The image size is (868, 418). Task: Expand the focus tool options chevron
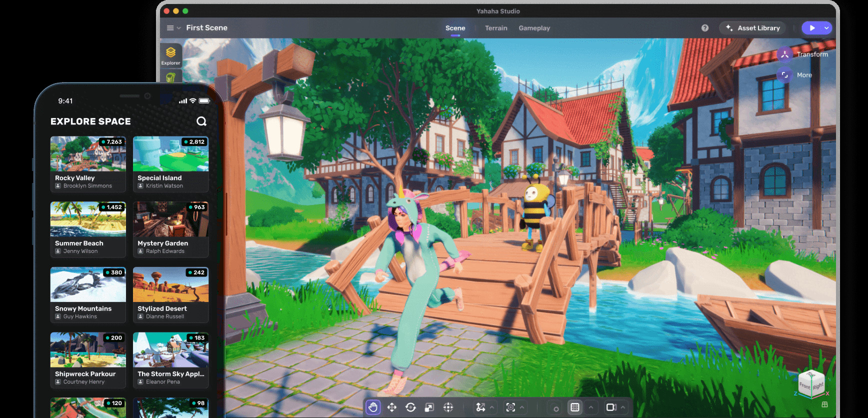coord(522,407)
